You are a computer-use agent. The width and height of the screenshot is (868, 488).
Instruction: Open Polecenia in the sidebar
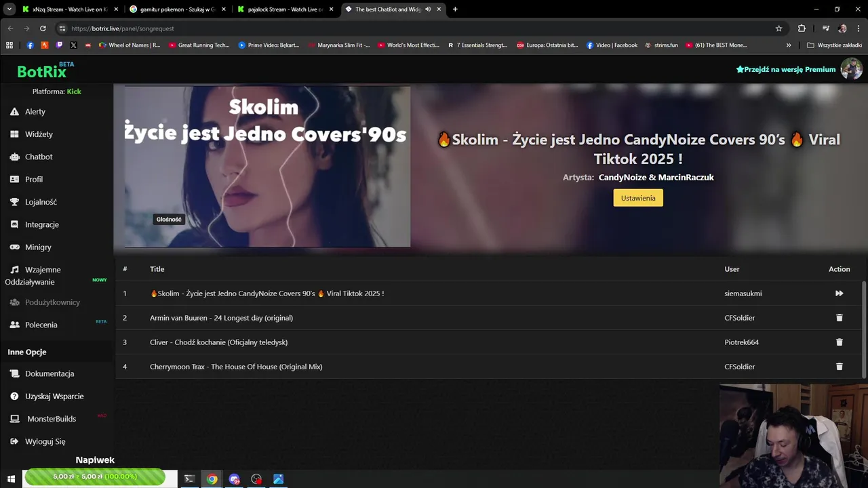33,325
